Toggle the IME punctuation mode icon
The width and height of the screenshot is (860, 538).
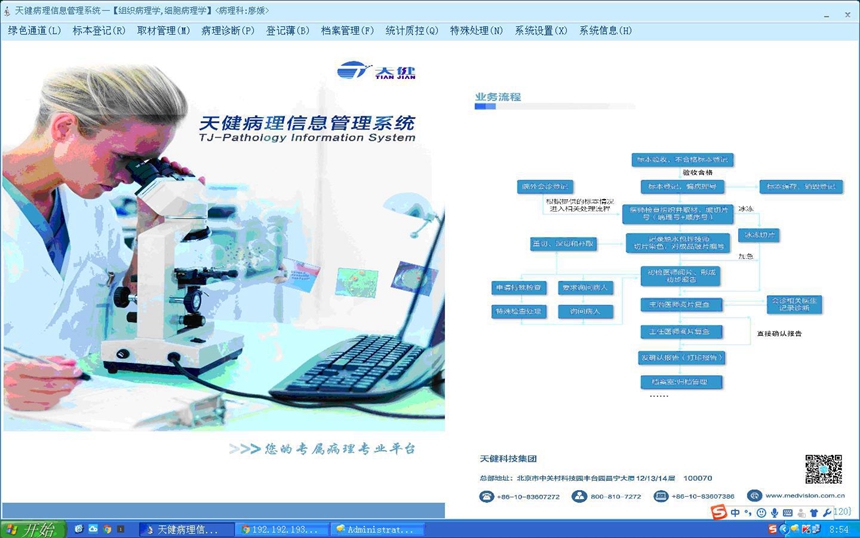coord(748,513)
